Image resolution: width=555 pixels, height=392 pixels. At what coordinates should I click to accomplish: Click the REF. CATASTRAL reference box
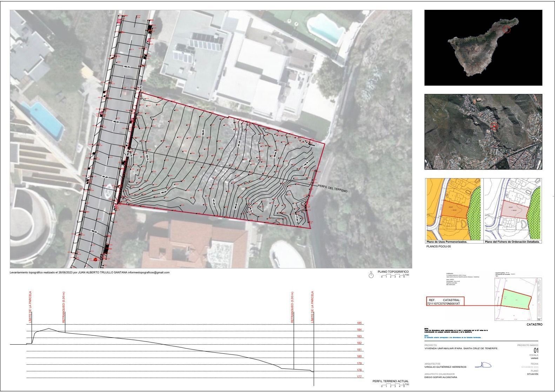click(445, 301)
